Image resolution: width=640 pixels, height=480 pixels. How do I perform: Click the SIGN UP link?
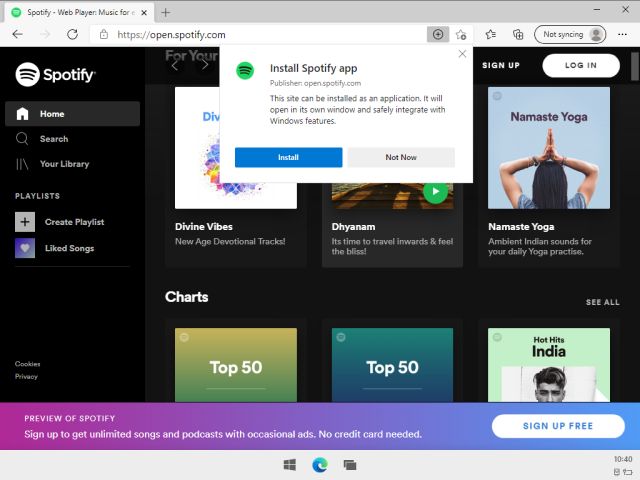click(501, 65)
